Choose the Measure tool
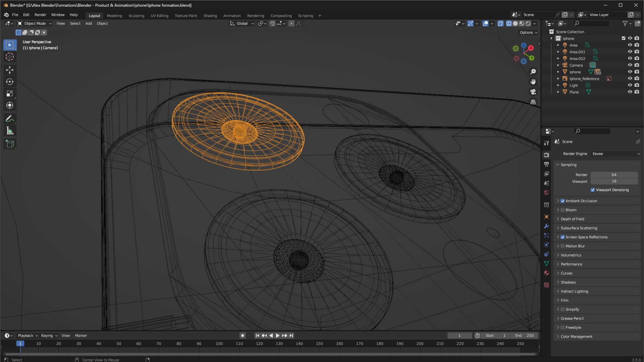Image resolution: width=644 pixels, height=362 pixels. tap(10, 131)
